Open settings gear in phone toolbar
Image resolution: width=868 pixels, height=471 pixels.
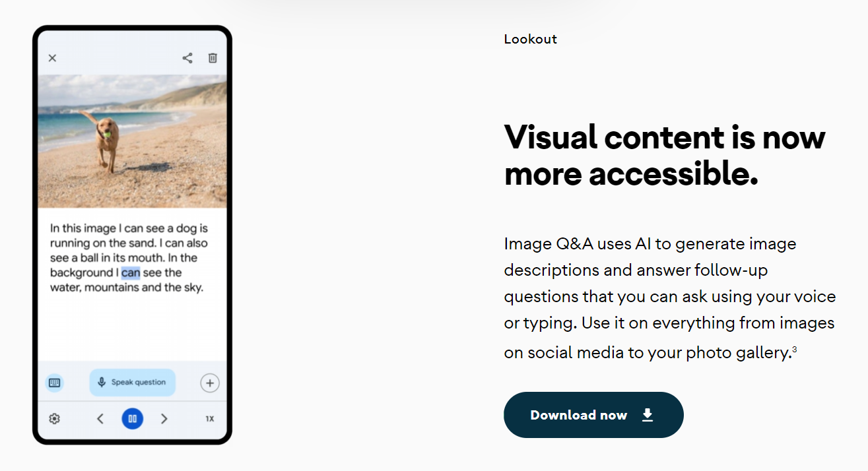tap(55, 419)
